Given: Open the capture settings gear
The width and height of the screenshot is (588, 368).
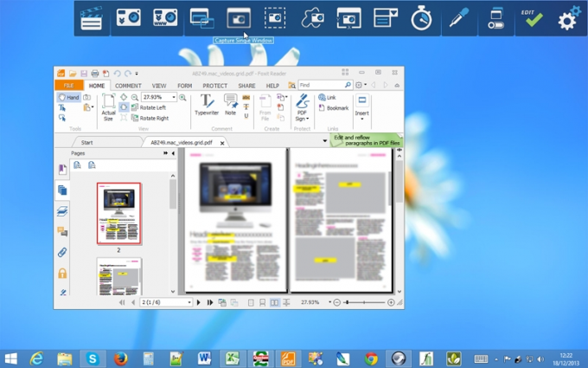Looking at the screenshot, I should [568, 18].
